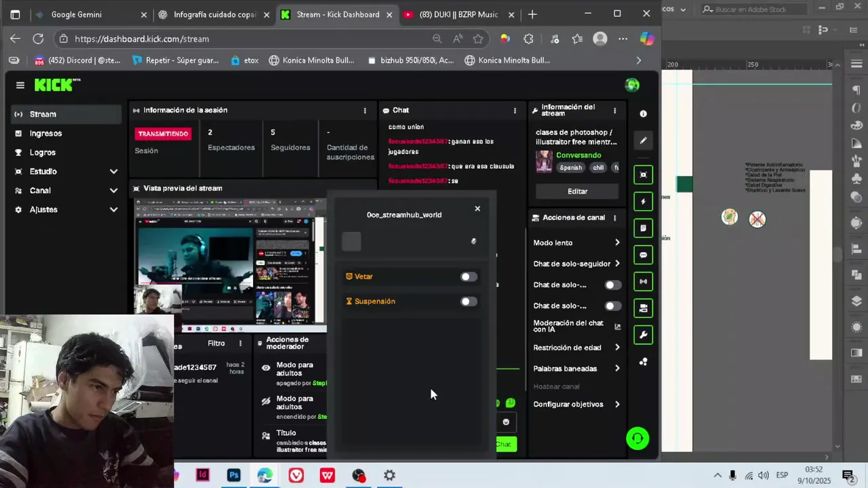Open Moderación del chat con IA link icon
The height and width of the screenshot is (488, 868).
tap(617, 327)
